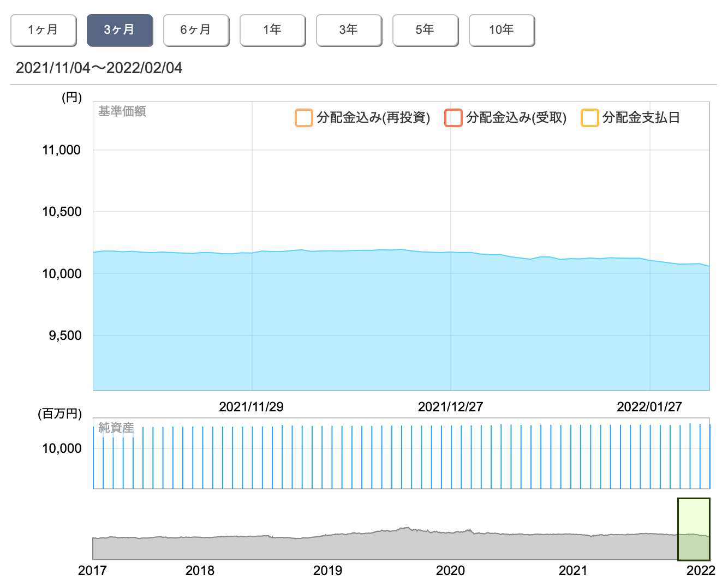Click the green range selector in overview
Viewport: 728px width, 587px height.
[x=693, y=529]
